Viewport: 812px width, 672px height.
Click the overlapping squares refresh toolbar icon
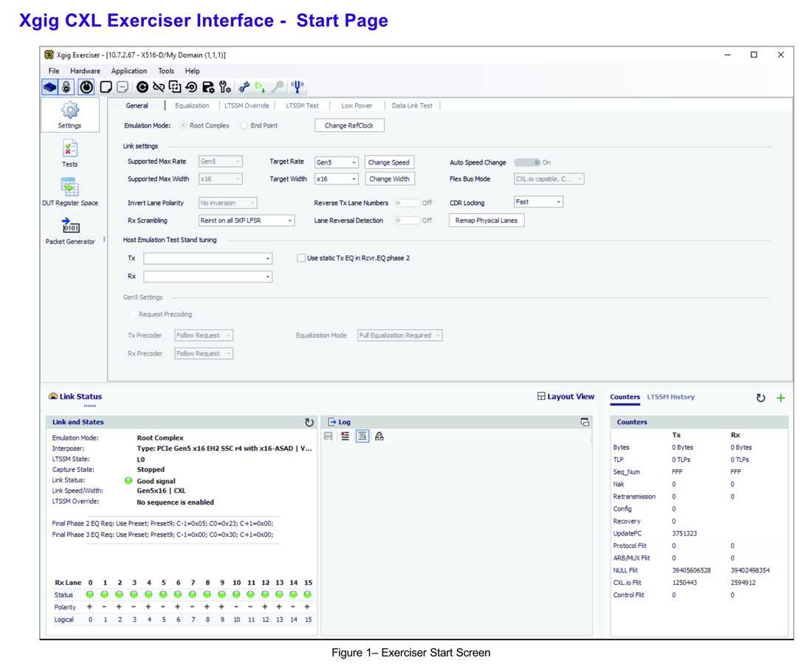click(x=175, y=87)
